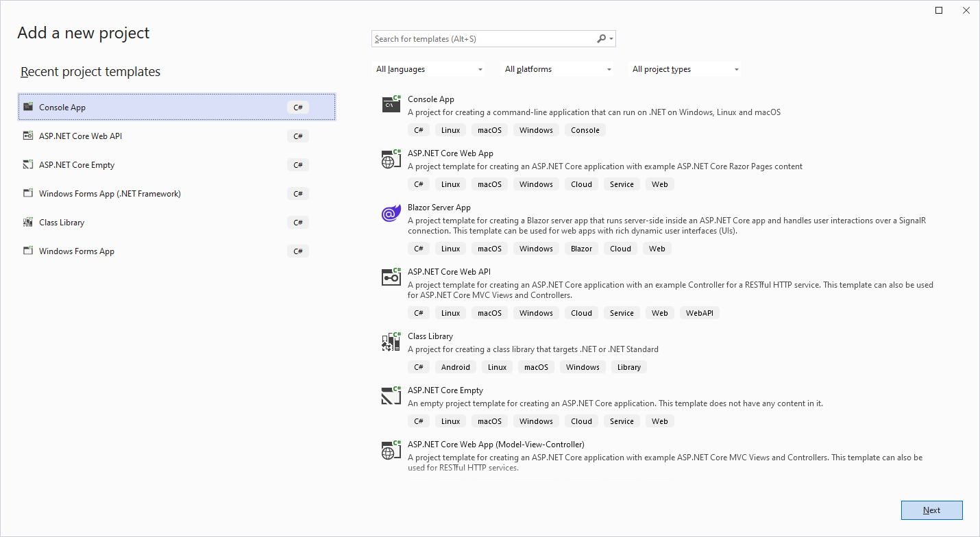The width and height of the screenshot is (980, 537).
Task: Close the Add a new project dialog
Action: coord(966,10)
